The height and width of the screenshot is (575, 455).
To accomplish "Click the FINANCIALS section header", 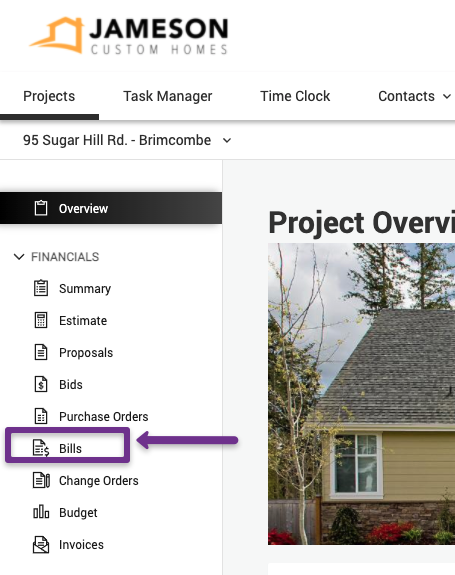I will (x=65, y=257).
